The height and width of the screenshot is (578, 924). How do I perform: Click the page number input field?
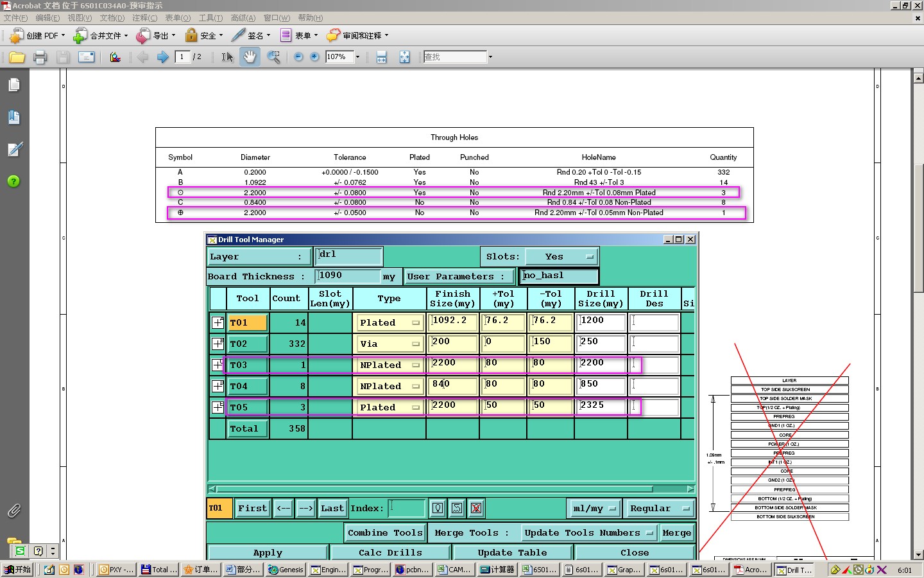click(x=182, y=57)
